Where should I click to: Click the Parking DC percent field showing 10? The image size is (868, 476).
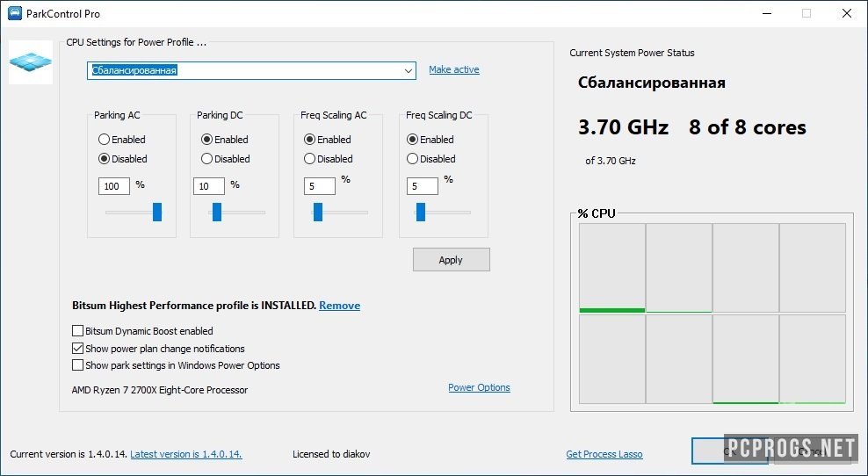tap(209, 186)
